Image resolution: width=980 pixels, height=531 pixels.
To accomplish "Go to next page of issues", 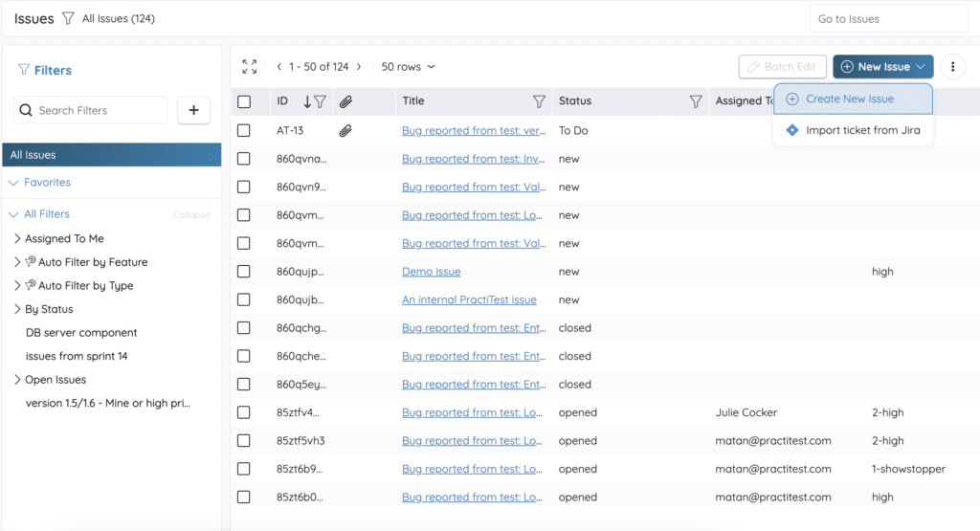I will click(359, 67).
